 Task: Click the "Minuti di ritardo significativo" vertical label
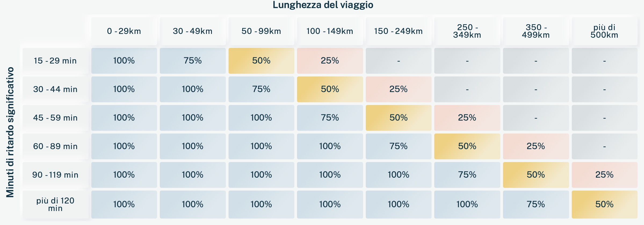(10, 132)
